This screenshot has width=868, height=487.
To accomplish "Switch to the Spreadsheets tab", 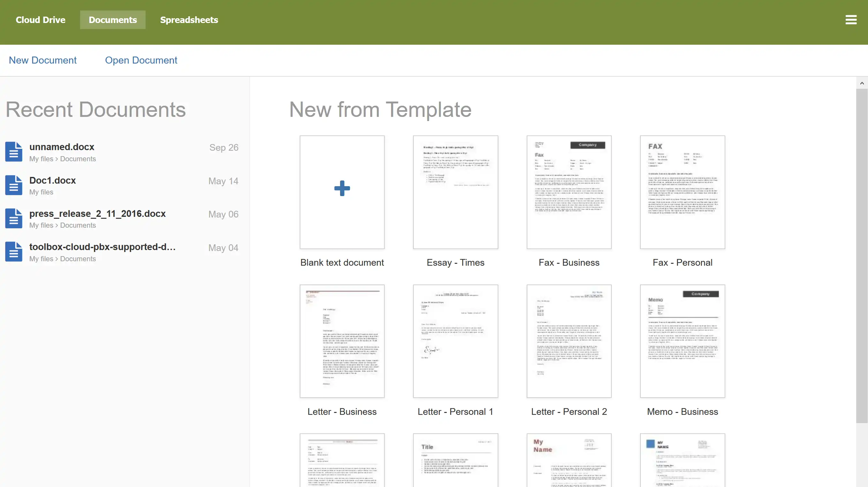I will 189,20.
